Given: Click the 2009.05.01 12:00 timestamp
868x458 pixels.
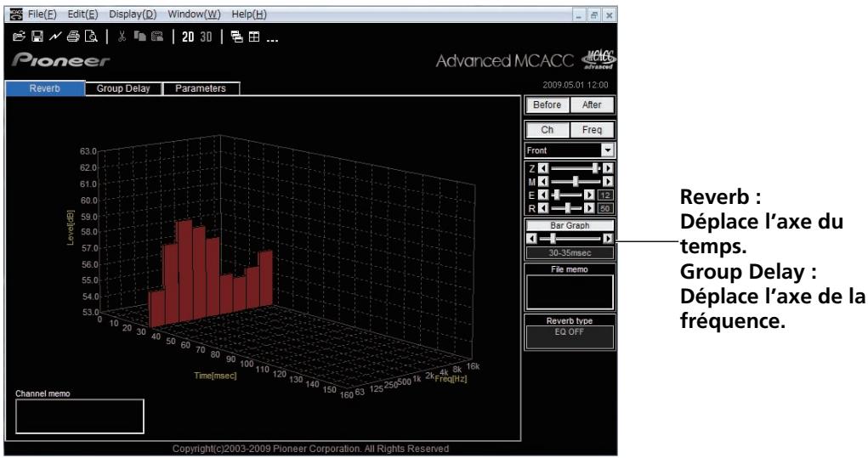Looking at the screenshot, I should point(575,85).
